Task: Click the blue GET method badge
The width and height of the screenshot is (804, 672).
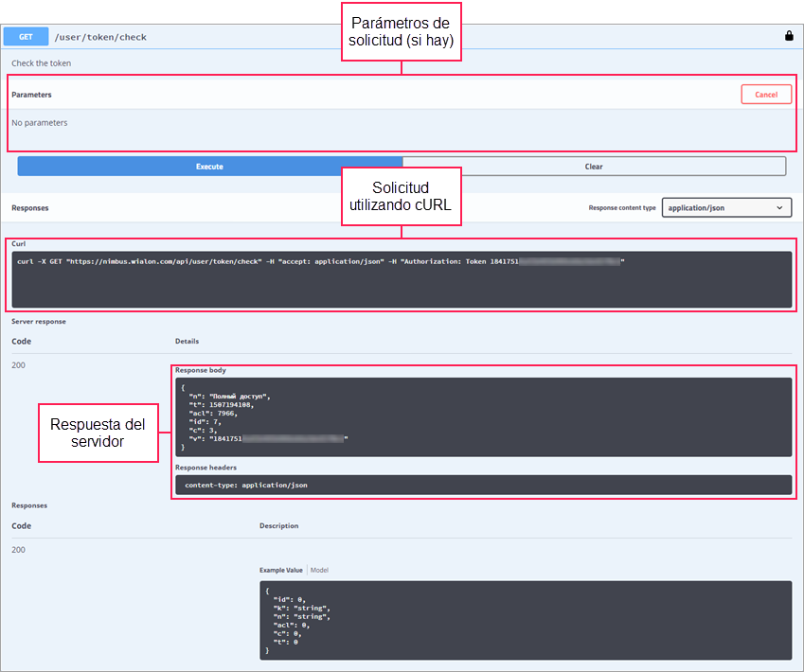Action: click(26, 37)
